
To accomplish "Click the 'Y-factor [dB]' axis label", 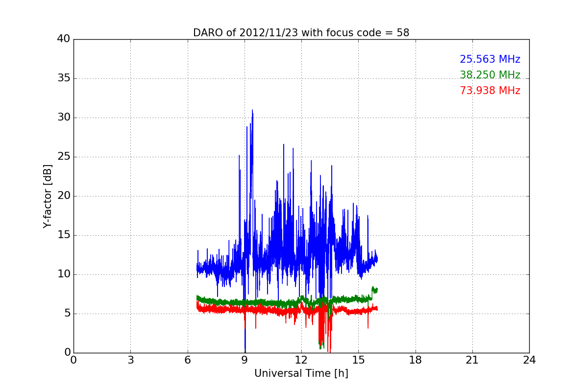I will coord(48,196).
